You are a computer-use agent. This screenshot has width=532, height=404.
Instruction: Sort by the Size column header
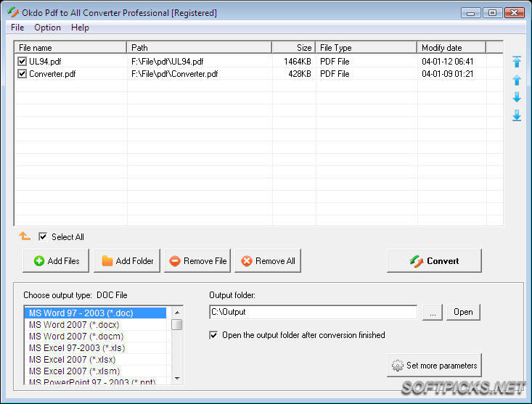(294, 47)
